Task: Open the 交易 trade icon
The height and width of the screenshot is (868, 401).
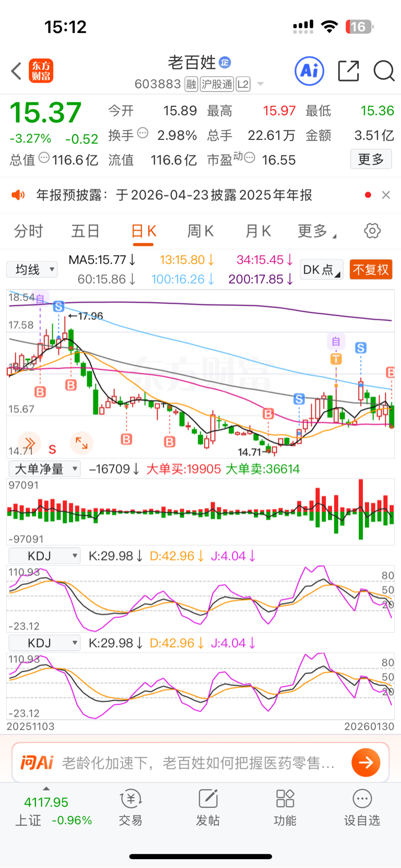Action: (131, 807)
